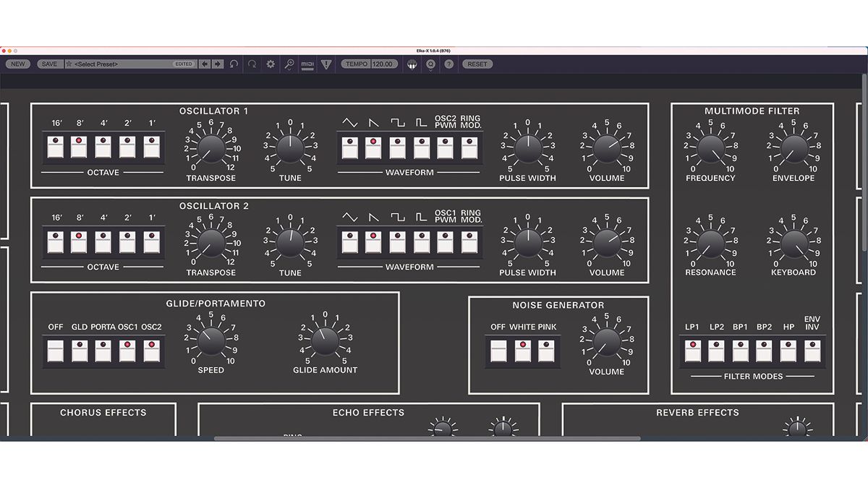
Task: Click the magnifier zoom icon in the toolbar
Action: [x=290, y=64]
